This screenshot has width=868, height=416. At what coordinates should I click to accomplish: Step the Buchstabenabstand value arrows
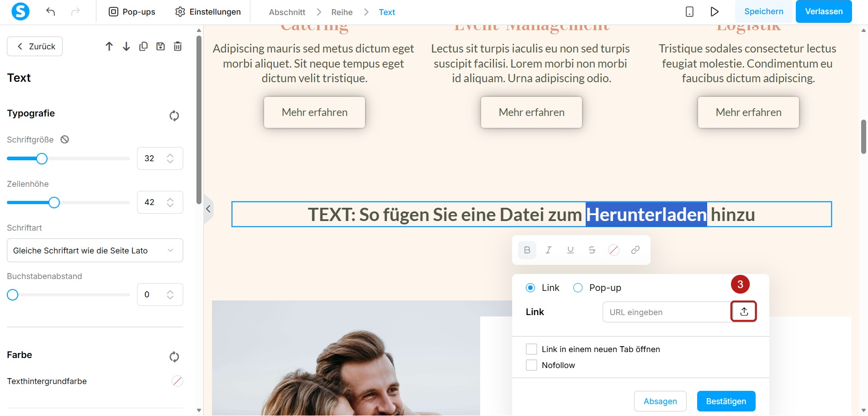pyautogui.click(x=170, y=295)
